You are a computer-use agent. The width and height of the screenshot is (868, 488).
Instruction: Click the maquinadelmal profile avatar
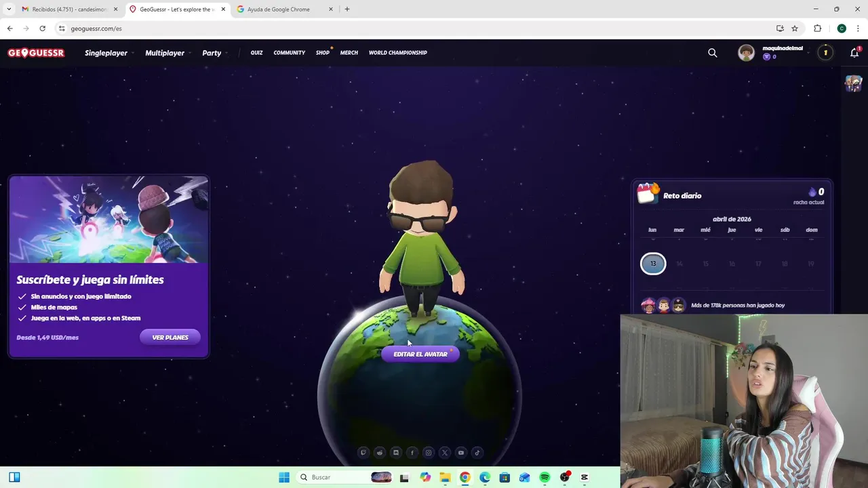click(x=746, y=53)
